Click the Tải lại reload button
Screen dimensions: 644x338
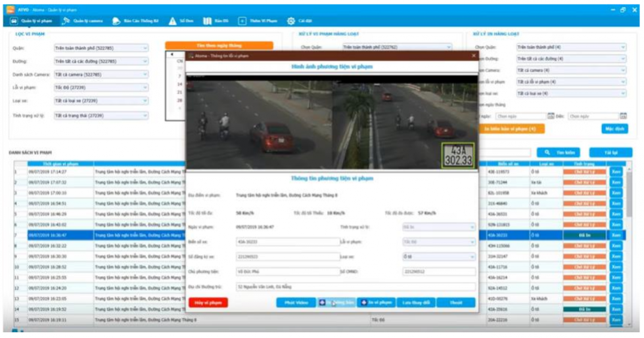click(610, 152)
